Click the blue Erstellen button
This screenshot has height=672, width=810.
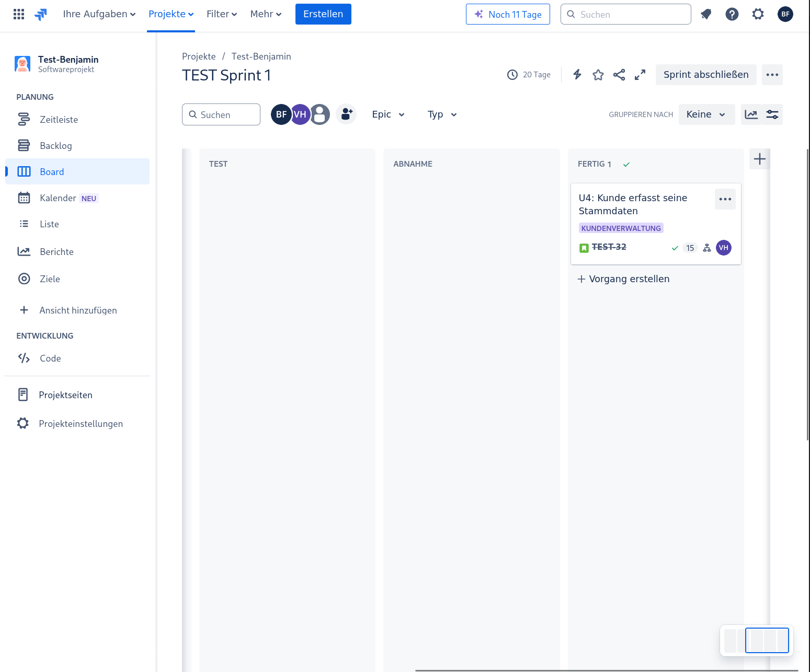tap(323, 14)
